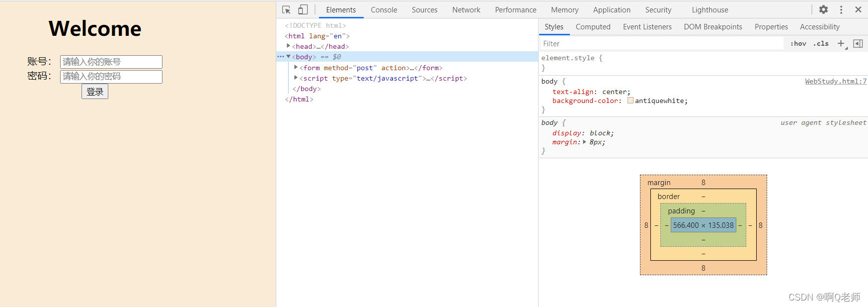Click the 账号 label text

point(39,62)
